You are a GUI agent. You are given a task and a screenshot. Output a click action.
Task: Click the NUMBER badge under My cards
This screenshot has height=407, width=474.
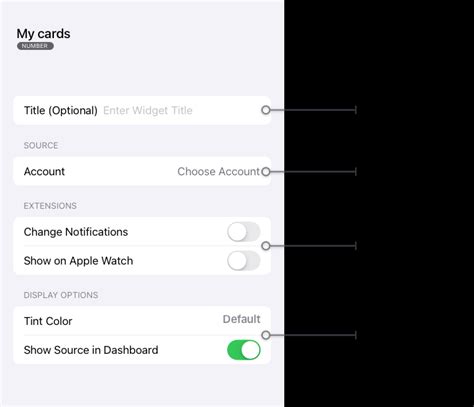click(35, 46)
